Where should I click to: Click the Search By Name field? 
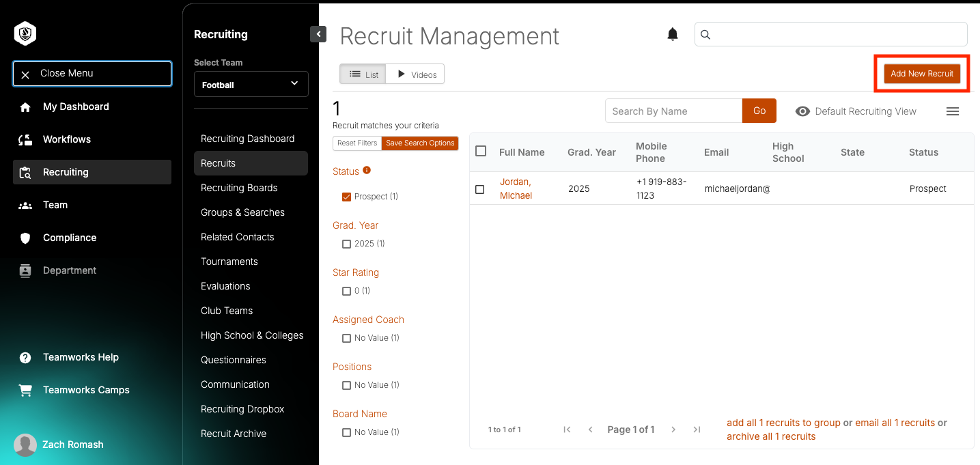(673, 111)
